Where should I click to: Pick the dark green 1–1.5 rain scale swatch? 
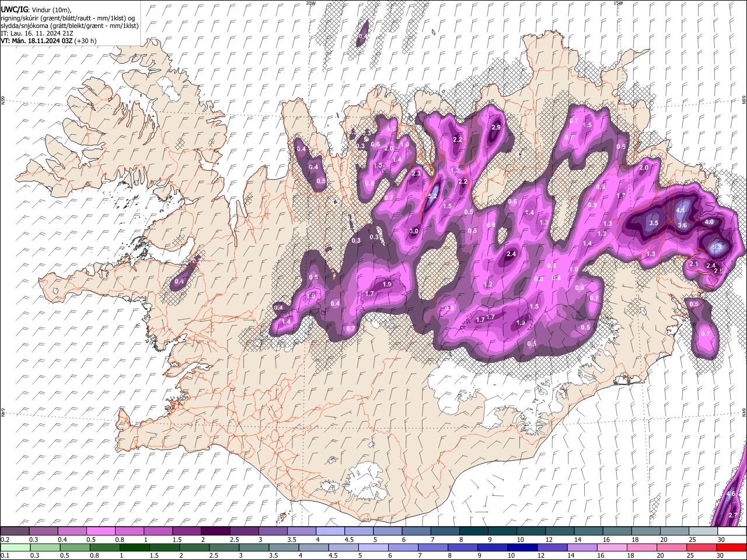[135, 547]
